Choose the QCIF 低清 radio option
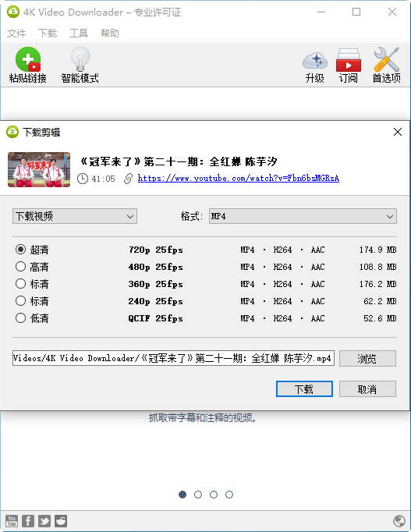Viewport: 411px width, 532px height. 21,318
